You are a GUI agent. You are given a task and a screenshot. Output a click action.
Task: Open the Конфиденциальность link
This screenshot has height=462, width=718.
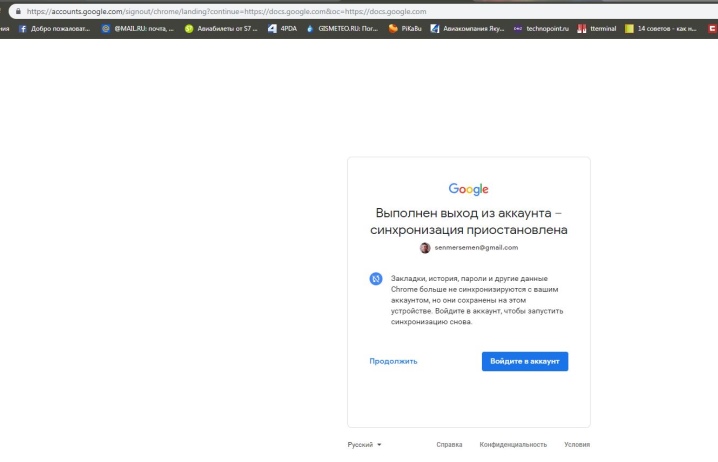pyautogui.click(x=513, y=445)
